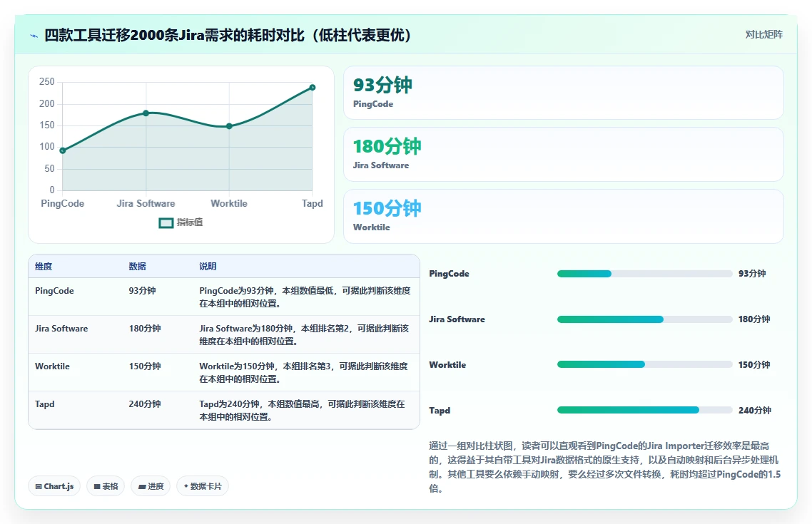Click the 93分钟 value next to PingCode bar
This screenshot has height=524, width=812.
[752, 274]
